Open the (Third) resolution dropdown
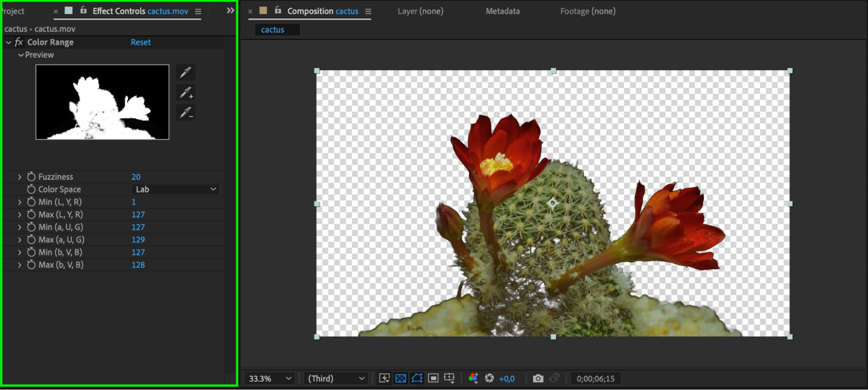Image resolution: width=868 pixels, height=390 pixels. 336,378
